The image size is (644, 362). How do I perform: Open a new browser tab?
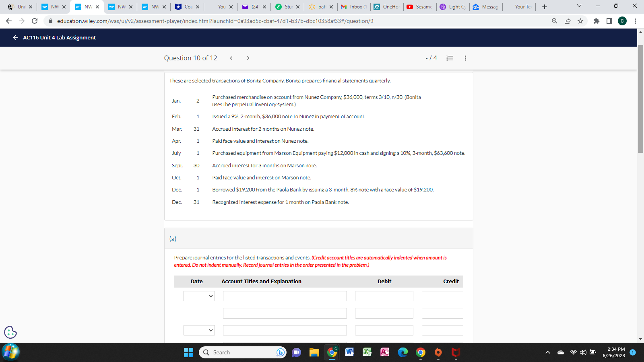[545, 7]
